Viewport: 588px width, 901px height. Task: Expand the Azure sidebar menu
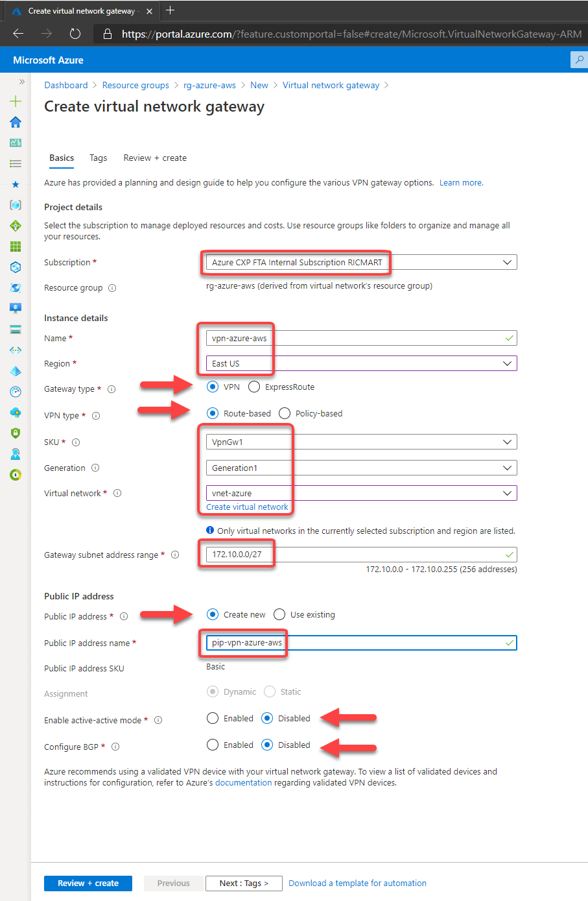21,82
